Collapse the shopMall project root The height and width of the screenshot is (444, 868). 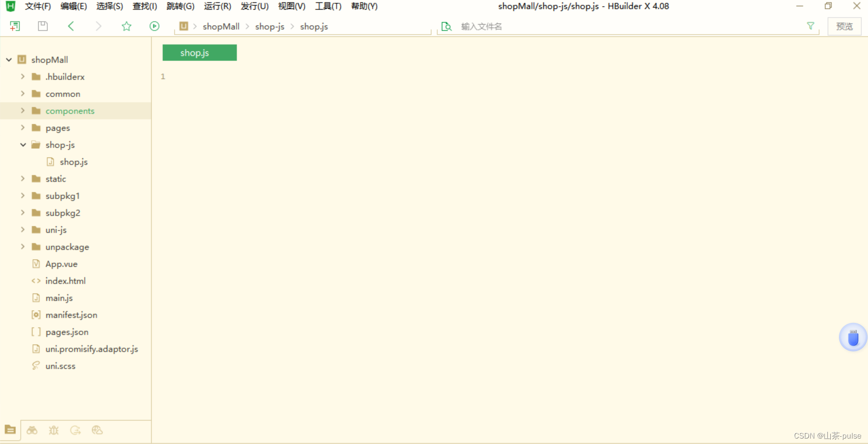click(9, 59)
